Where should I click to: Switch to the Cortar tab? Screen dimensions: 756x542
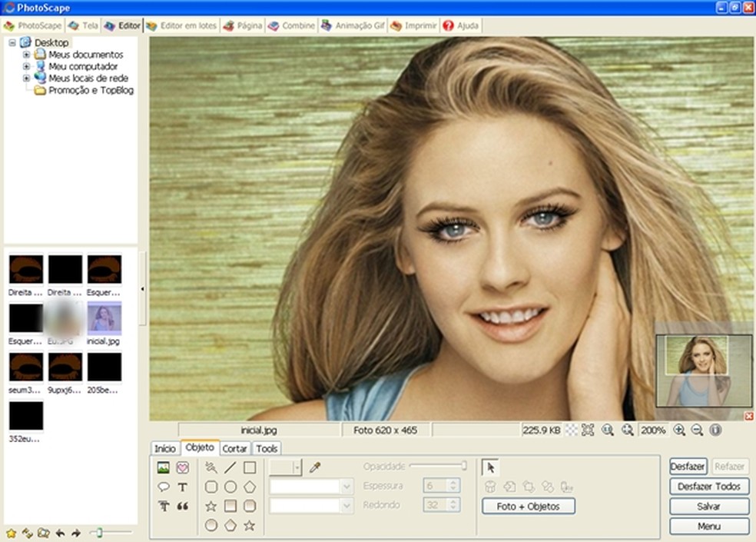click(234, 448)
